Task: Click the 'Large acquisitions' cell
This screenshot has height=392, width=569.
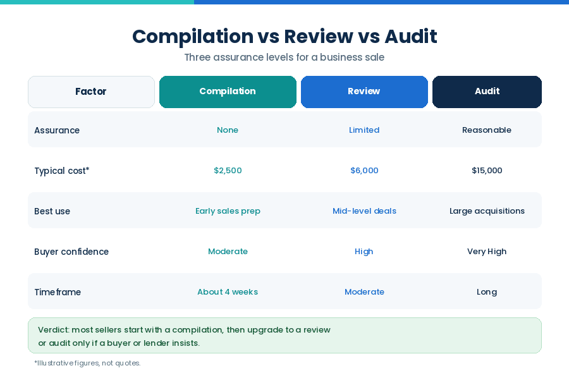Action: pos(487,211)
